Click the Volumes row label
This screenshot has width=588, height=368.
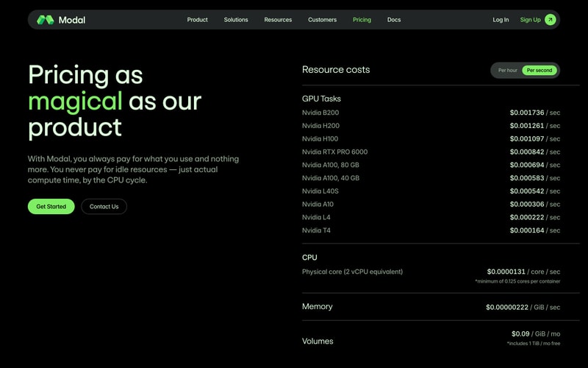318,342
